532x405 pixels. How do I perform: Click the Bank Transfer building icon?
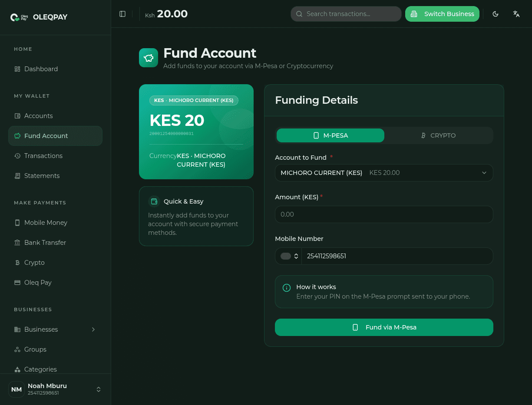17,243
